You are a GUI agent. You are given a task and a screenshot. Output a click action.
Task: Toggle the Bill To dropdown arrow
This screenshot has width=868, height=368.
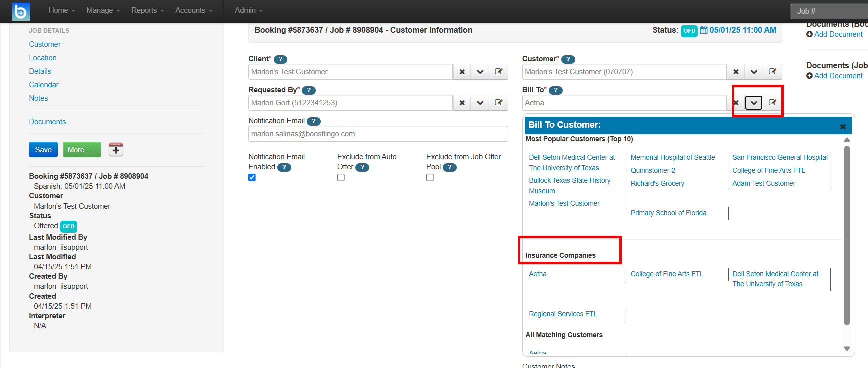[x=754, y=103]
